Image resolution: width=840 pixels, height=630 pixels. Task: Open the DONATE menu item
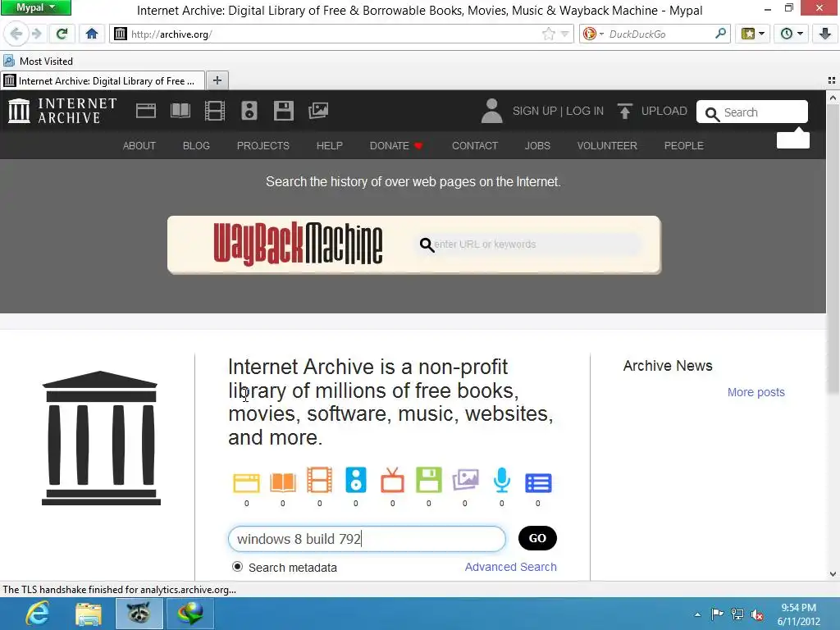396,146
